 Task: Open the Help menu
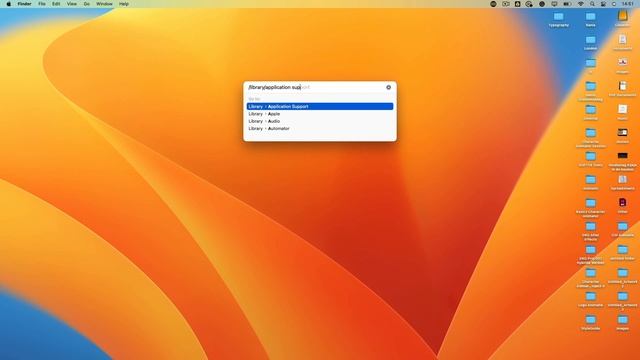point(124,4)
